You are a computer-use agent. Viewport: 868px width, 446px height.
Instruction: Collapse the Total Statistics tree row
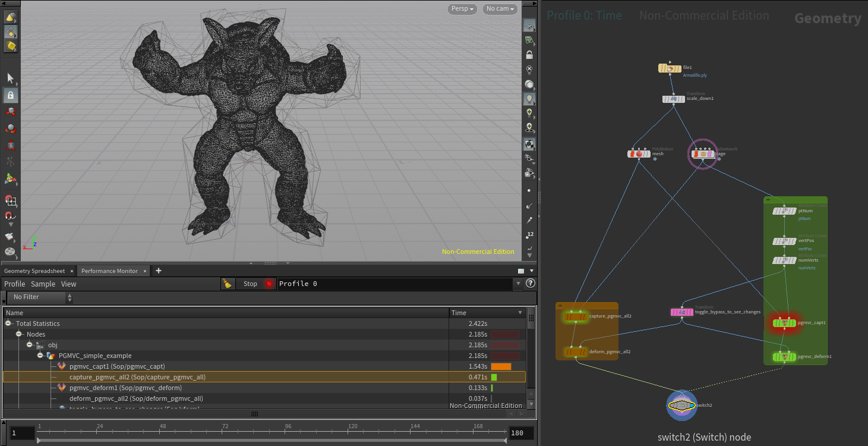click(8, 323)
